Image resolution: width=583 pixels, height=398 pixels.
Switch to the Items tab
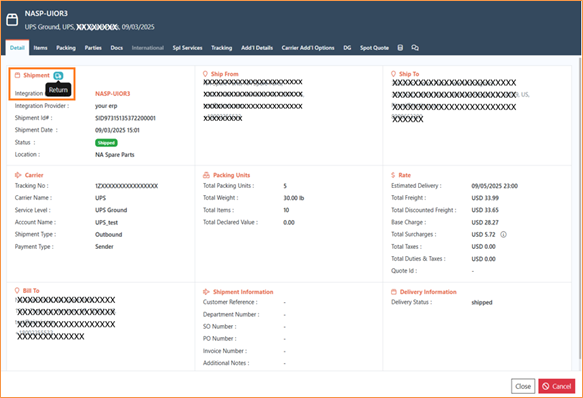pyautogui.click(x=41, y=48)
